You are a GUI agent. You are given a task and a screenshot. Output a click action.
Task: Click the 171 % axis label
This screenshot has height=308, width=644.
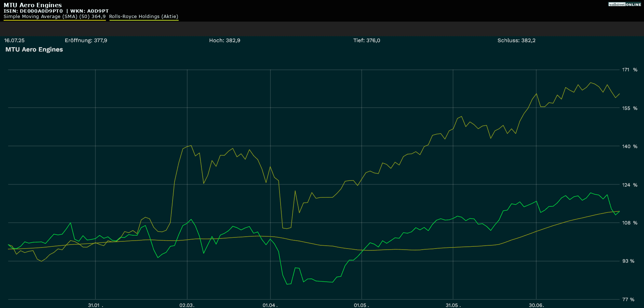[x=630, y=70]
